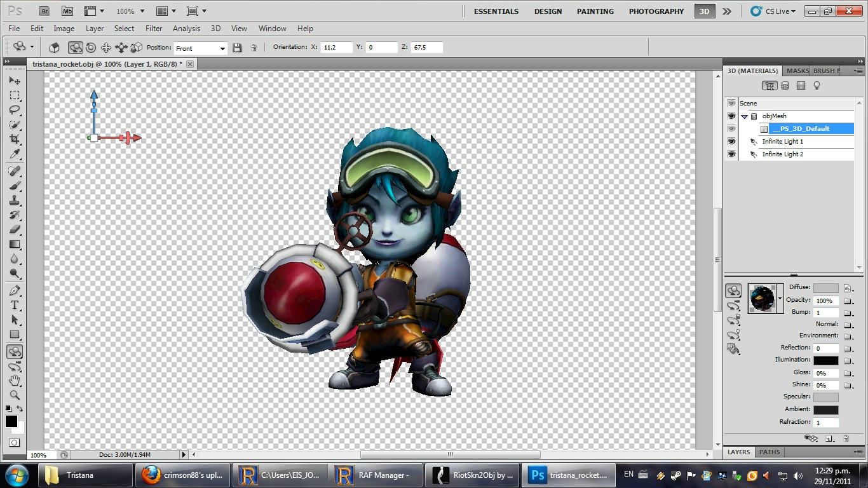Viewport: 868px width, 488px height.
Task: Click the 3D Slide tool in options bar
Action: coord(121,48)
